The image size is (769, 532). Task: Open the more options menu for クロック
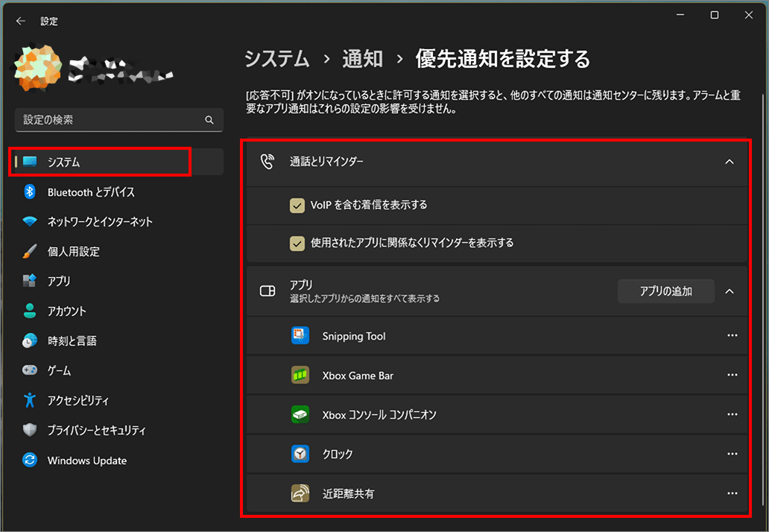(x=732, y=454)
